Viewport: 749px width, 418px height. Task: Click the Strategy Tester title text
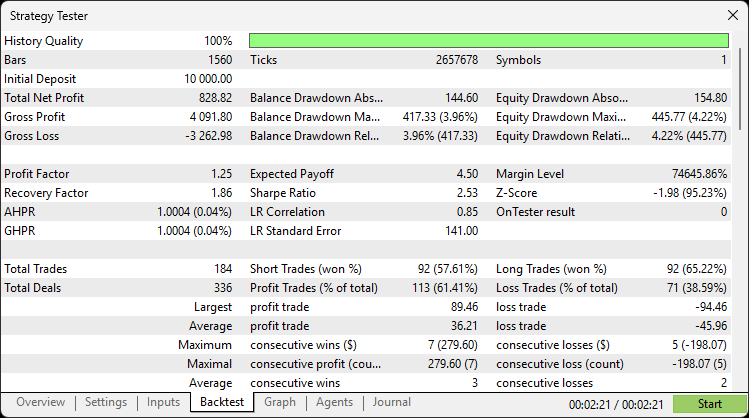click(48, 15)
